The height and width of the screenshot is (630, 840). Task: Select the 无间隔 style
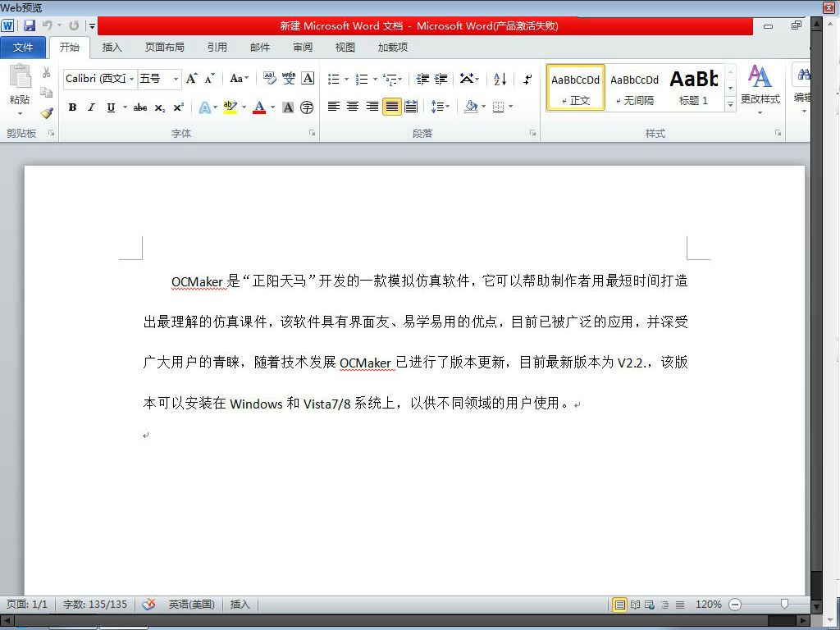634,87
